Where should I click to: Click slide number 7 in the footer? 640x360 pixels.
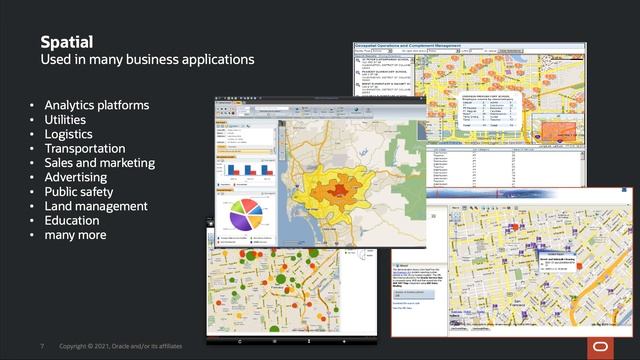pos(42,346)
